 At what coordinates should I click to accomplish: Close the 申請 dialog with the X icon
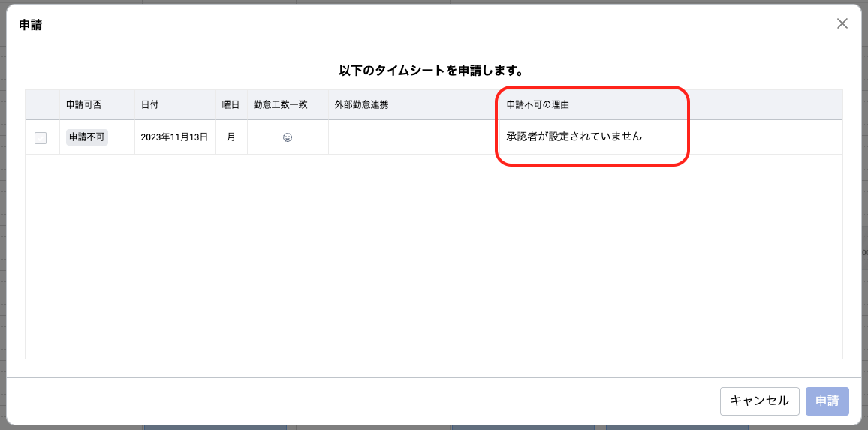click(842, 23)
